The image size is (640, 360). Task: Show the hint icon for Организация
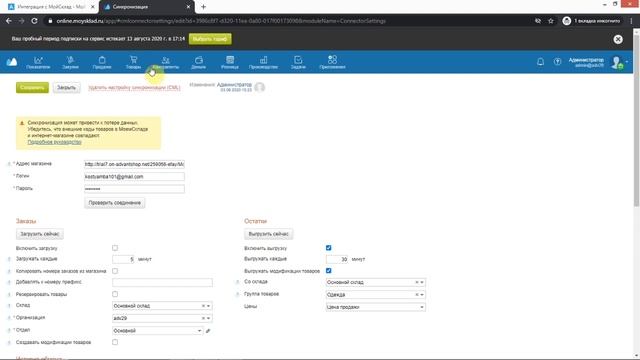tap(9, 318)
